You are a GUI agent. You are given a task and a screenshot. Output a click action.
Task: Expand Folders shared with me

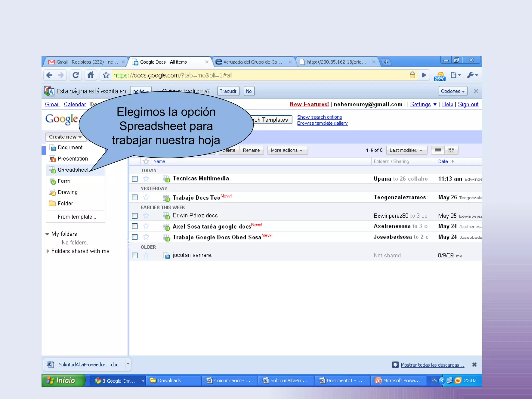[x=48, y=251]
